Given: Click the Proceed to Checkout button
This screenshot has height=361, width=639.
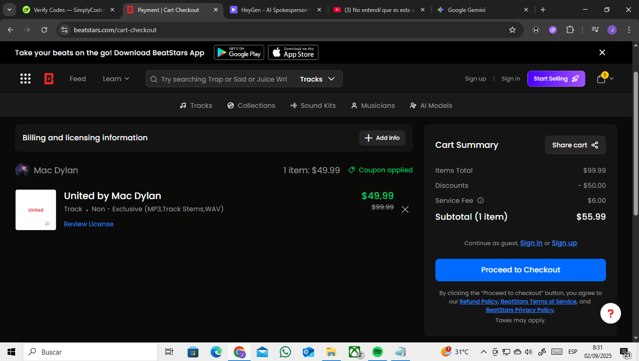Looking at the screenshot, I should 520,270.
